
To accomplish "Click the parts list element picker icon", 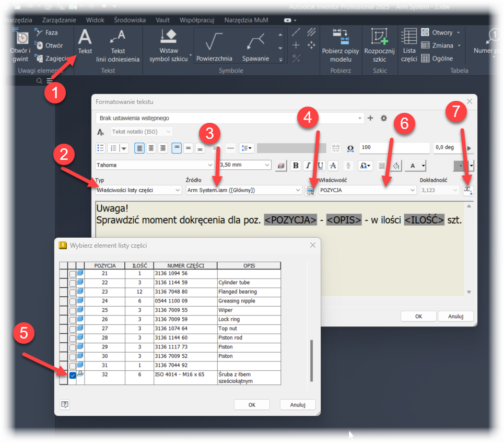I will click(310, 191).
